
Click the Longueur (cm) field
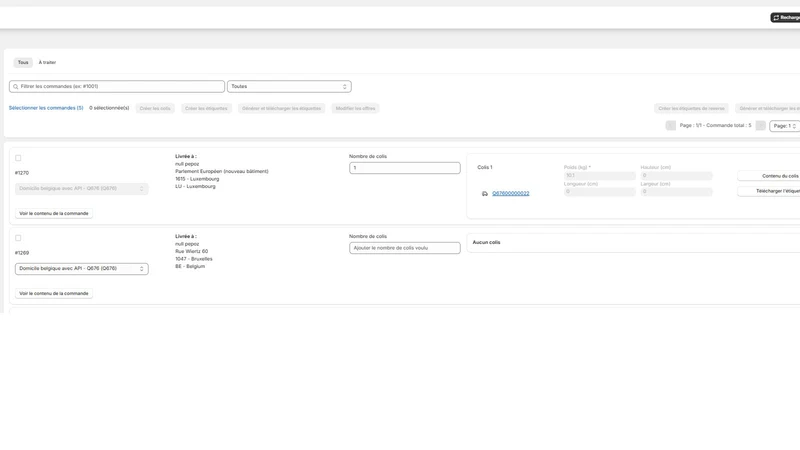(x=599, y=192)
